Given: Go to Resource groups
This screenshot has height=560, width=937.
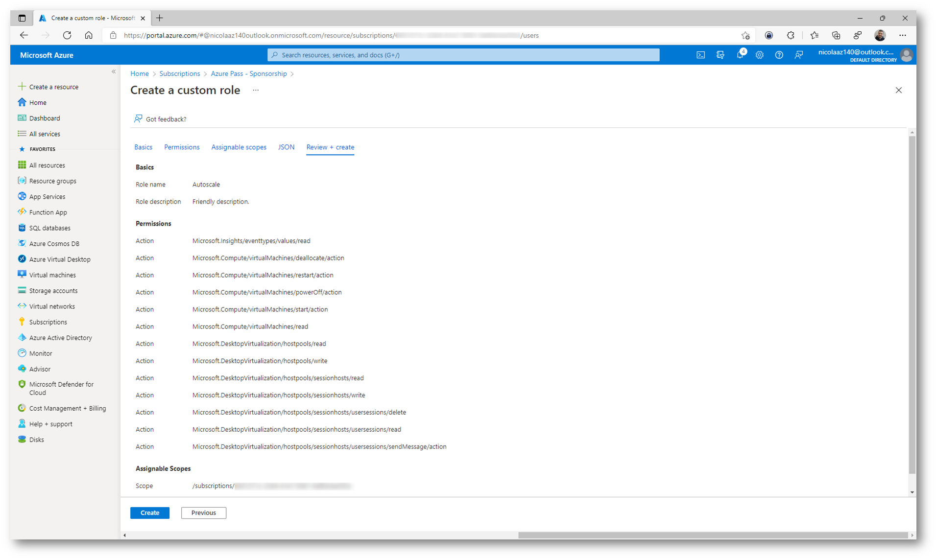Looking at the screenshot, I should [x=52, y=181].
